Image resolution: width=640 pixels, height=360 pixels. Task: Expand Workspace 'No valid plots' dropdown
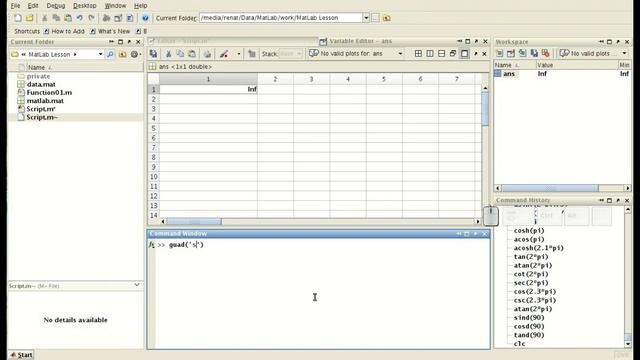624,53
